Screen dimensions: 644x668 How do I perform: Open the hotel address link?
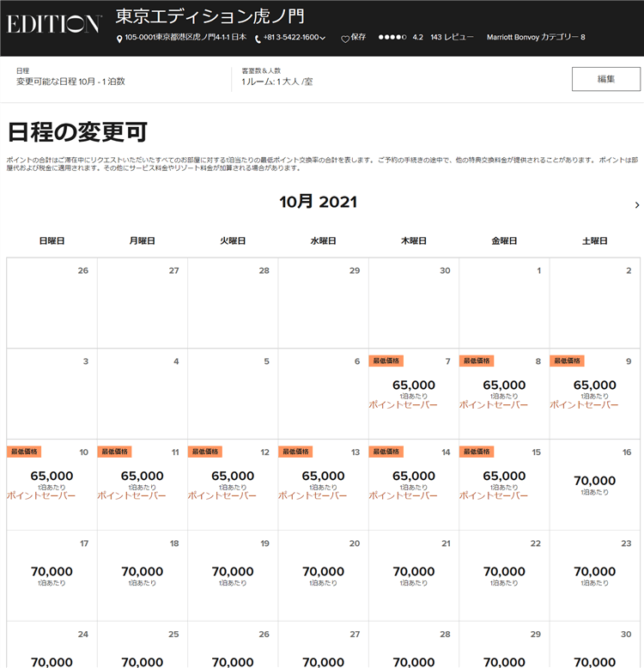coord(185,38)
